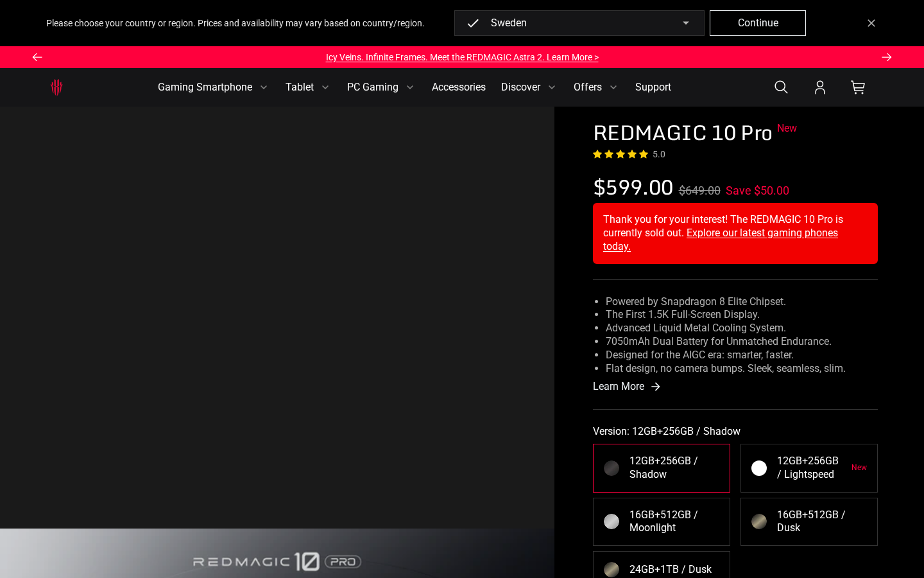Expand Gaming Smartphone menu chevron
924x578 pixels.
[x=264, y=87]
